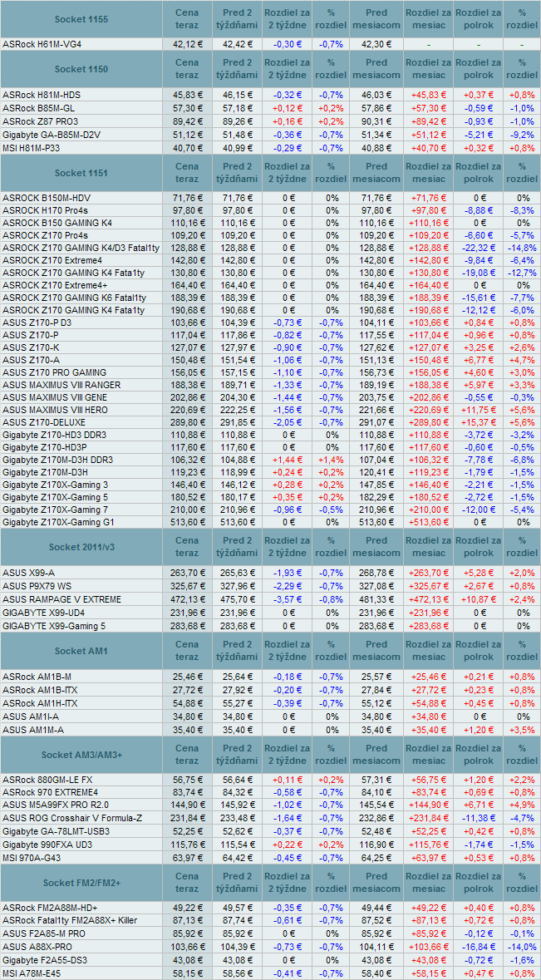
Task: Click Gigabyte Z170M-D3H DDR3 product name
Action: pos(58,460)
